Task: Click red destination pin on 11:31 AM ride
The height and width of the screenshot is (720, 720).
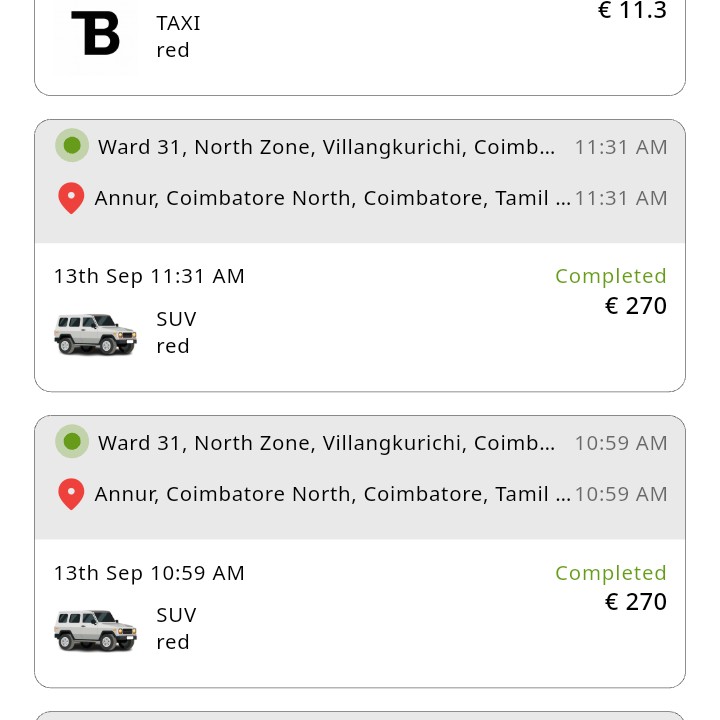Action: [x=71, y=198]
